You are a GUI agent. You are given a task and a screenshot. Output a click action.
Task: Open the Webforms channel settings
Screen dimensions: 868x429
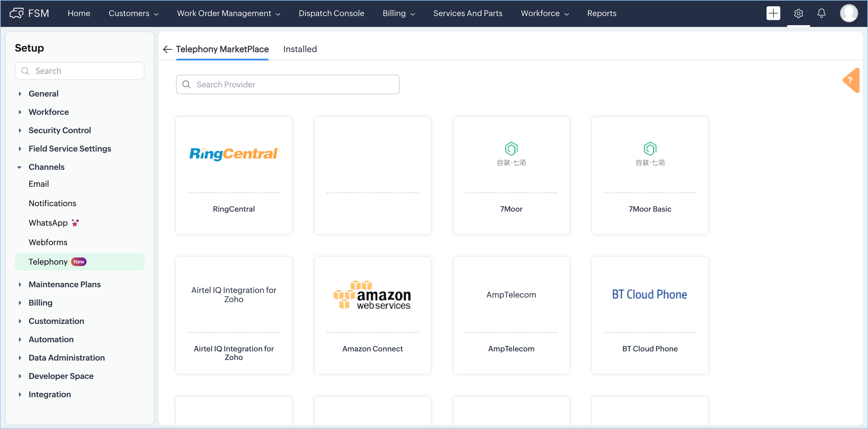(48, 242)
